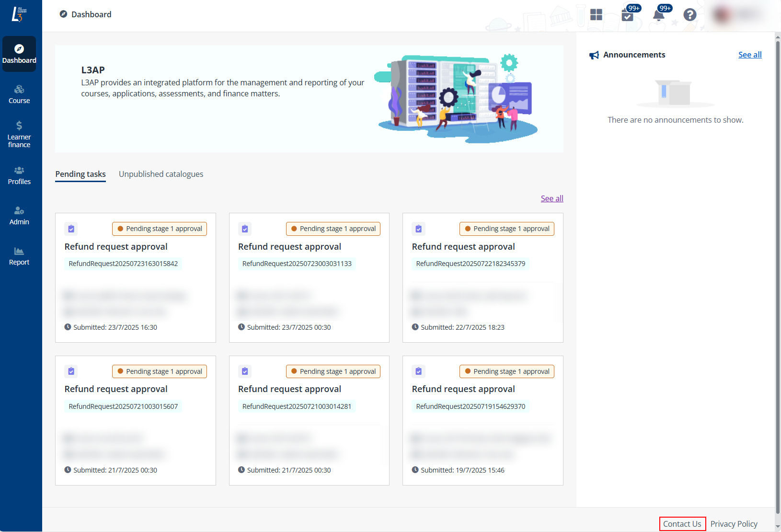Open the Privacy Policy footer link
This screenshot has height=532, width=781.
734,524
